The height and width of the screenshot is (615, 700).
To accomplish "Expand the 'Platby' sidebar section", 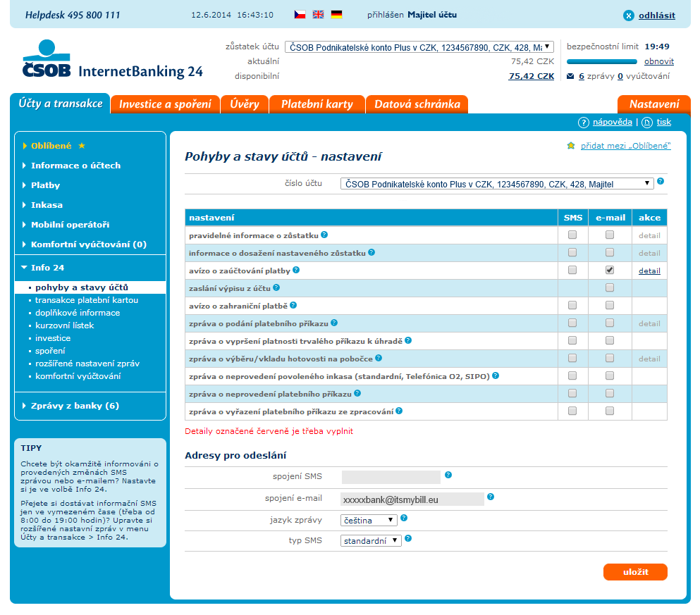I will point(45,185).
